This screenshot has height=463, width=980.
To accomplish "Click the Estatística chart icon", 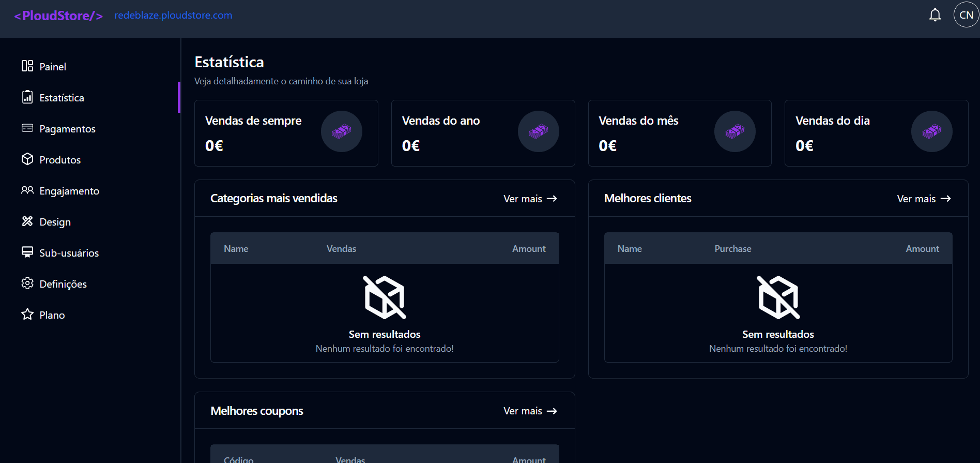I will 27,97.
